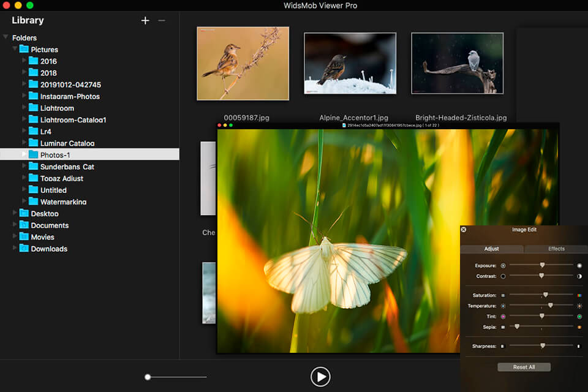588x392 pixels.
Task: Click the add folder plus icon
Action: pyautogui.click(x=145, y=20)
